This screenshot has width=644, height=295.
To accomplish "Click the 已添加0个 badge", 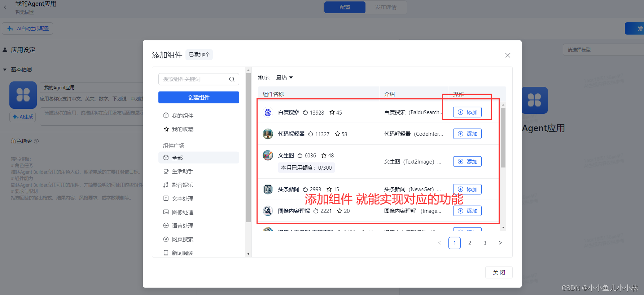I will pyautogui.click(x=199, y=55).
